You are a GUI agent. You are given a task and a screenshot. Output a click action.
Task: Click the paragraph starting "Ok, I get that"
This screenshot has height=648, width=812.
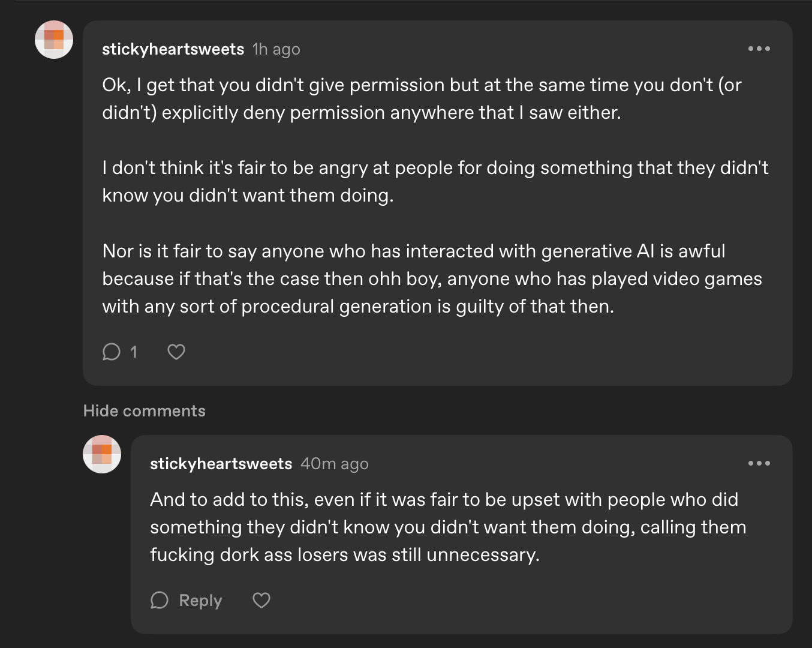[x=421, y=99]
